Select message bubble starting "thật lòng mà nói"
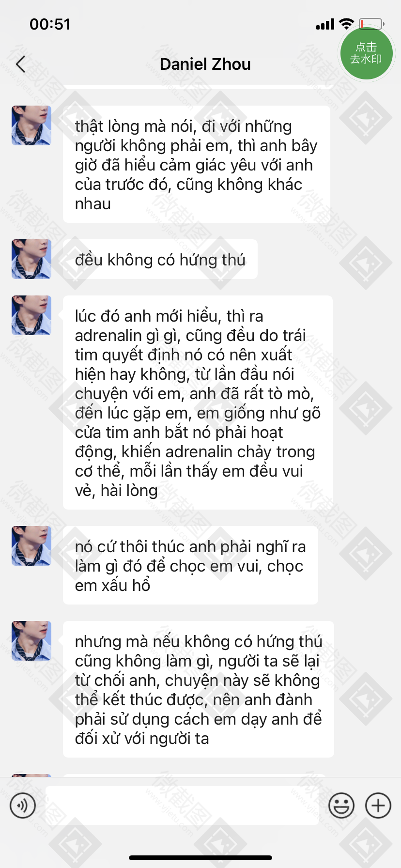 [197, 164]
